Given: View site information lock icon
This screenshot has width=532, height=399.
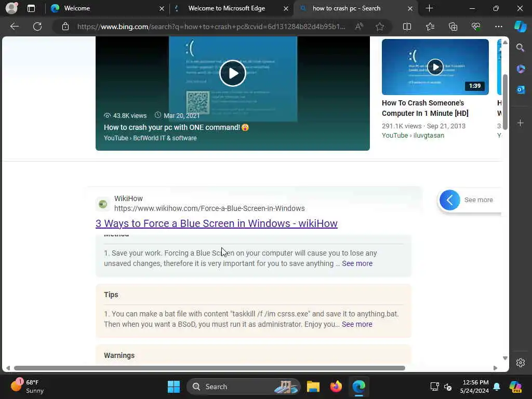Looking at the screenshot, I should pos(65,26).
